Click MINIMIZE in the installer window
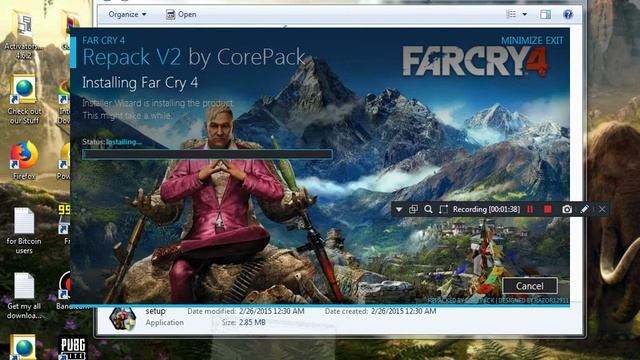The image size is (640, 360). (x=522, y=40)
